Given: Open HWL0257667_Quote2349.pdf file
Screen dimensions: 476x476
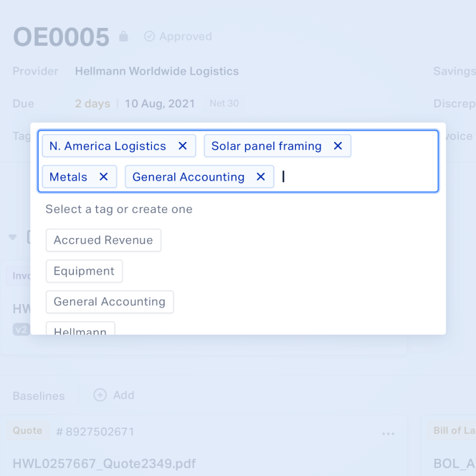Looking at the screenshot, I should (104, 464).
